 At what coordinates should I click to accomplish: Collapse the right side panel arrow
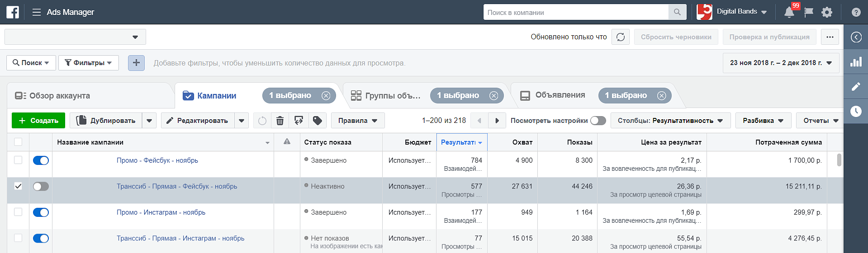(856, 37)
